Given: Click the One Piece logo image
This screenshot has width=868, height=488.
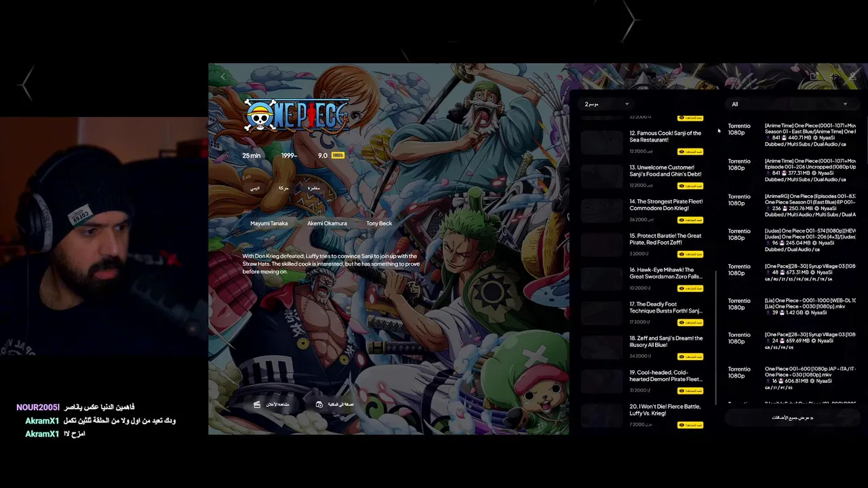Looking at the screenshot, I should coord(296,115).
